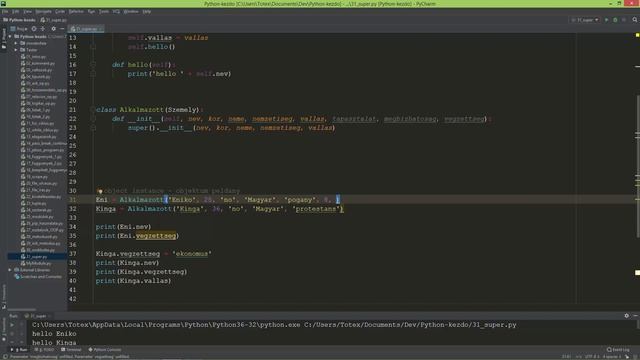
Task: Open the VCS menu
Action: click(116, 11)
